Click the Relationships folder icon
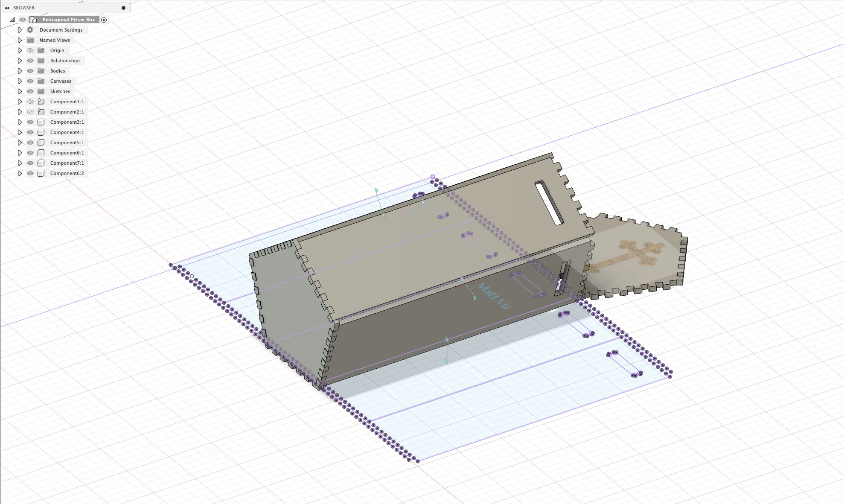Viewport: 844px width, 504px height. coord(41,61)
